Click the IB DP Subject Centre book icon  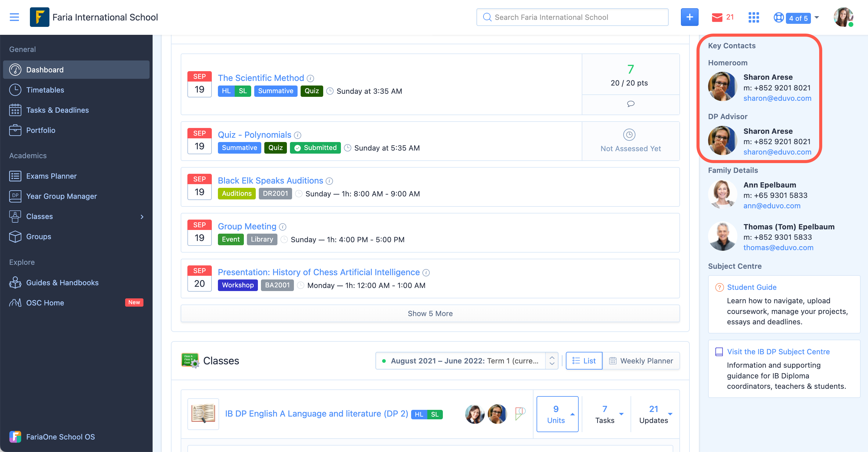point(719,352)
